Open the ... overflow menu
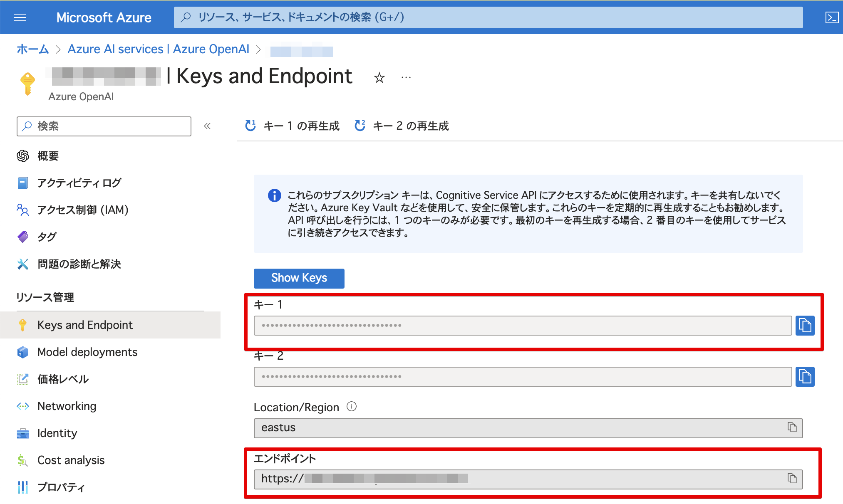This screenshot has height=504, width=843. point(405,77)
